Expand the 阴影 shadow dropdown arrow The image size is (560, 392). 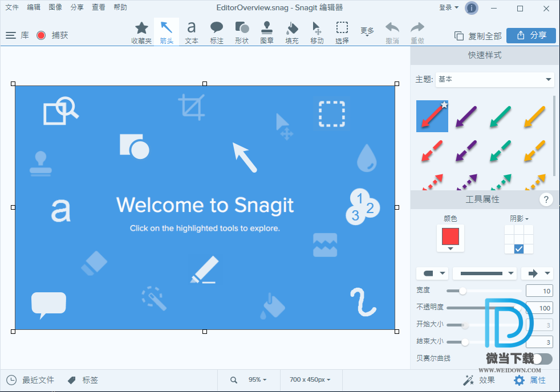coord(527,219)
